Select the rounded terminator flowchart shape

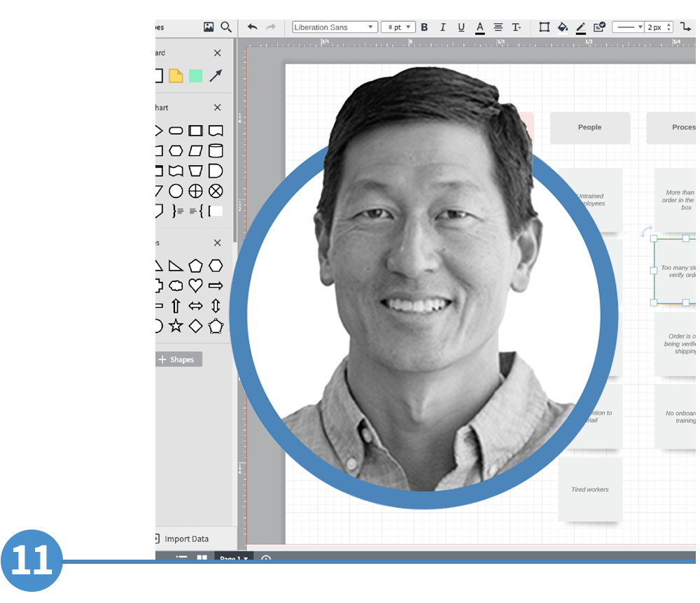pos(176,131)
